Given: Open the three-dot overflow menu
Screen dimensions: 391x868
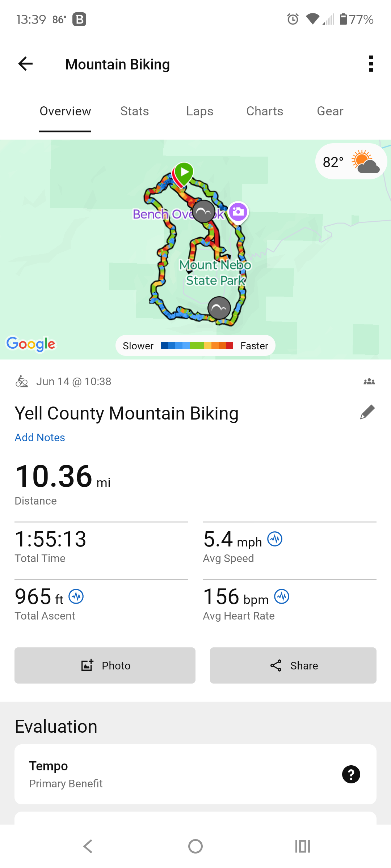Looking at the screenshot, I should 371,64.
